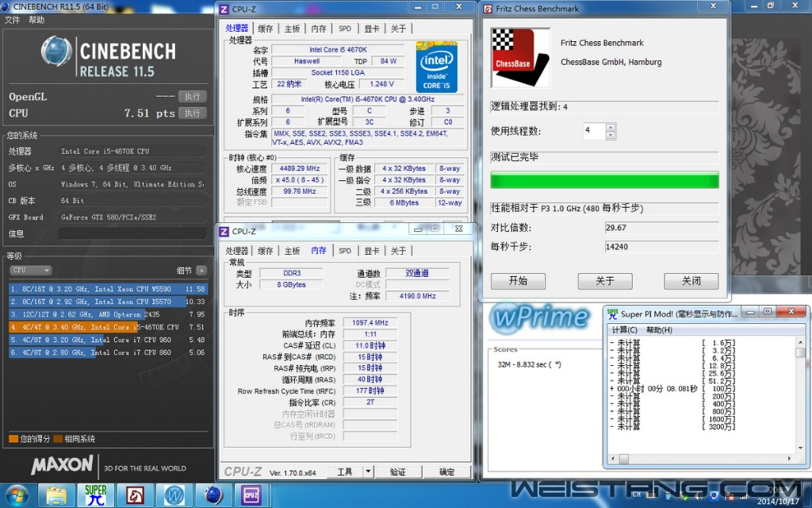Click the Super PI vertical scrollbar thumb
The width and height of the screenshot is (812, 508).
(800, 352)
